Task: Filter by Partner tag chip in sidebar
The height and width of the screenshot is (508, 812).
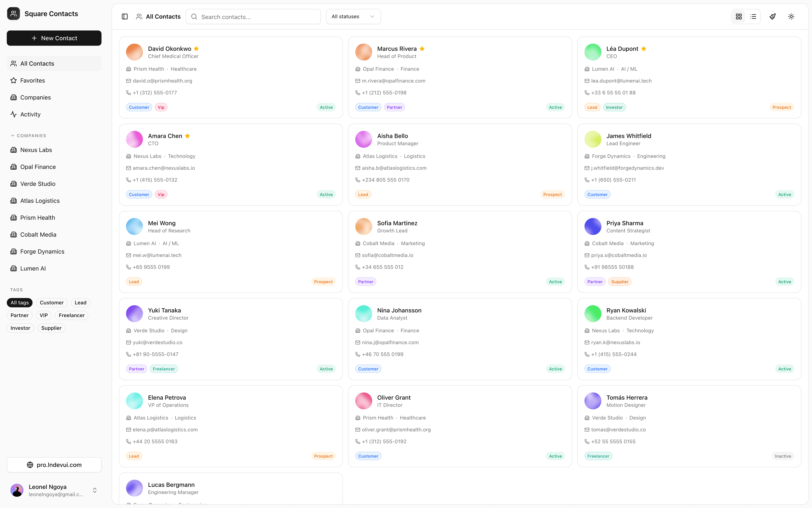Action: coord(20,315)
